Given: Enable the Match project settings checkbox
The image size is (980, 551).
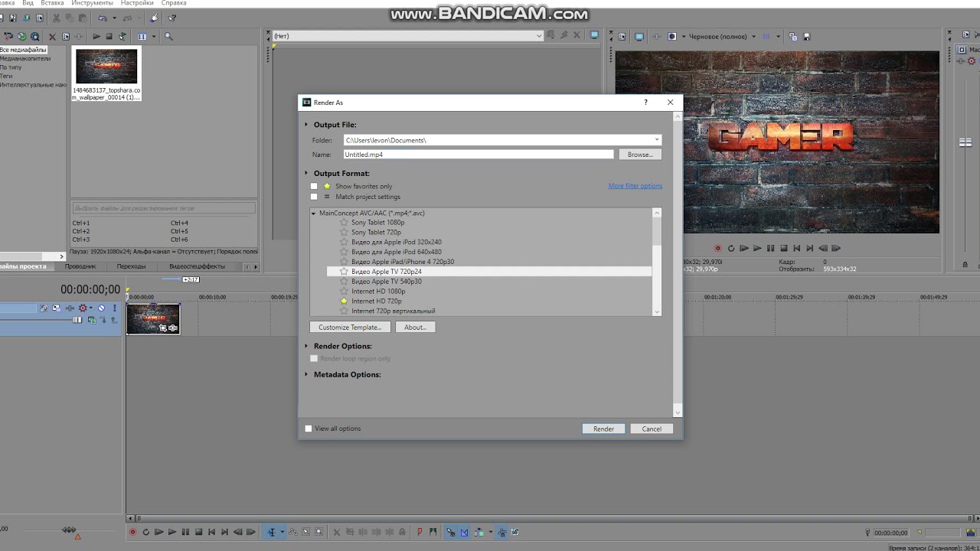Looking at the screenshot, I should point(314,197).
